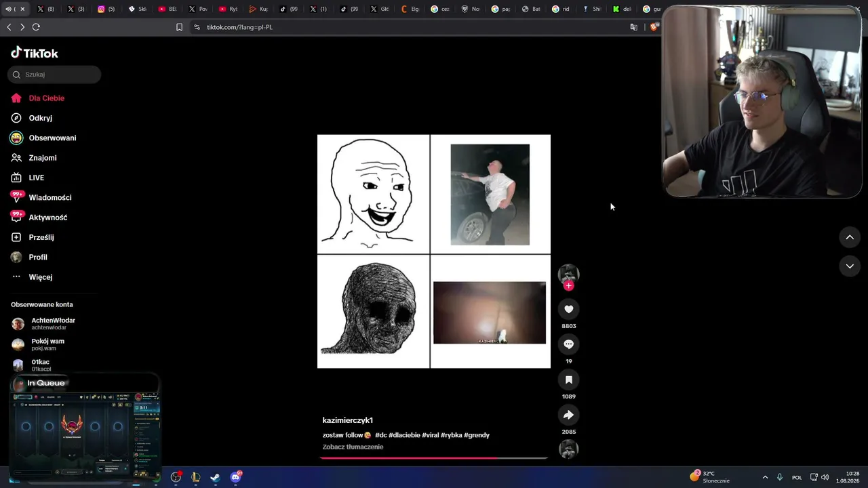Click the meme video in the feed
Image resolution: width=868 pixels, height=488 pixels.
(x=434, y=251)
